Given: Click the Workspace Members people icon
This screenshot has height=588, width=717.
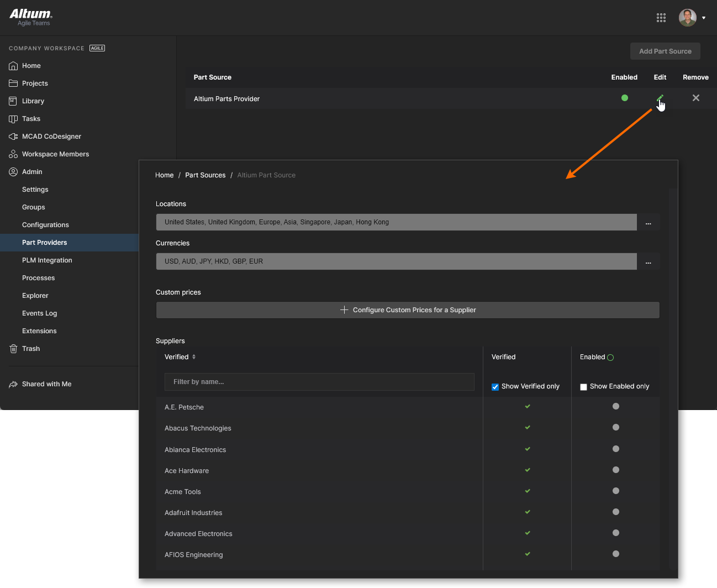Looking at the screenshot, I should 13,154.
